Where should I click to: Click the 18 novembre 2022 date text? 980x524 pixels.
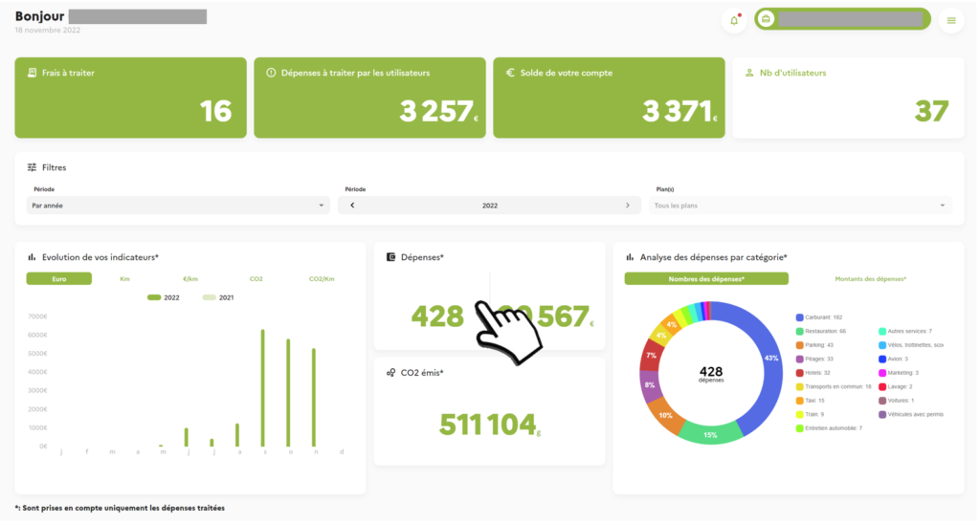pos(48,30)
